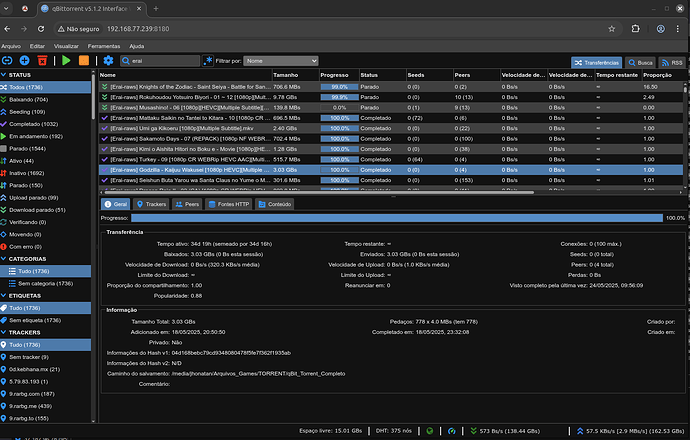Open the Arquivo menu
690x440 pixels.
[x=11, y=46]
